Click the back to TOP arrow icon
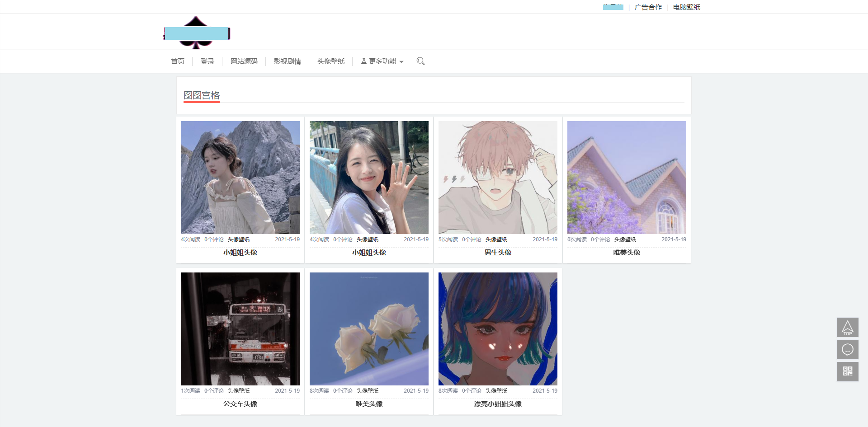 pos(847,327)
